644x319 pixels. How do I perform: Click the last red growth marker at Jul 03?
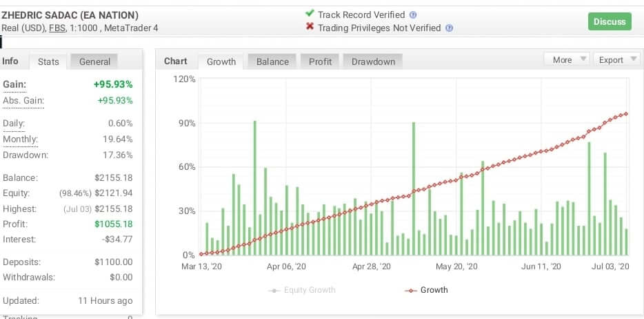pos(625,114)
